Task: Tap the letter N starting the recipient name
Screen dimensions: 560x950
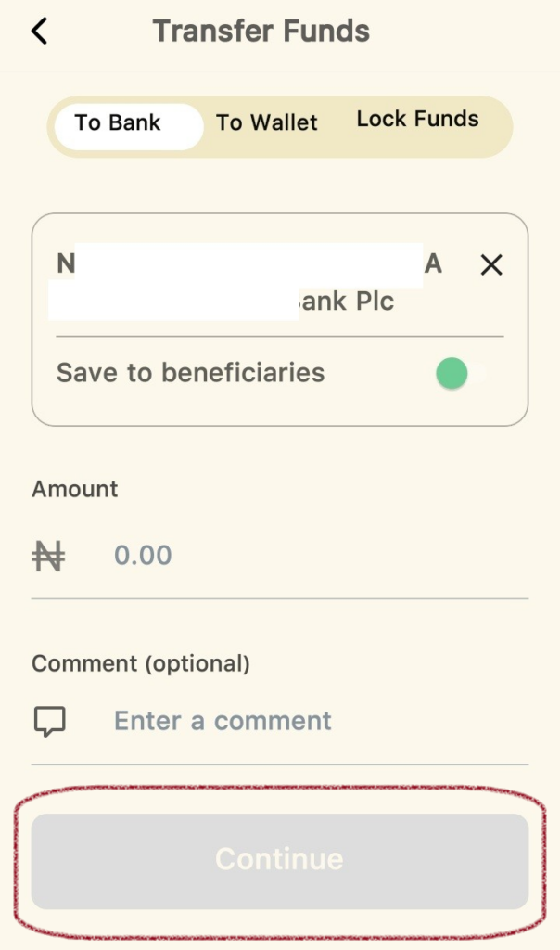Action: tap(65, 264)
